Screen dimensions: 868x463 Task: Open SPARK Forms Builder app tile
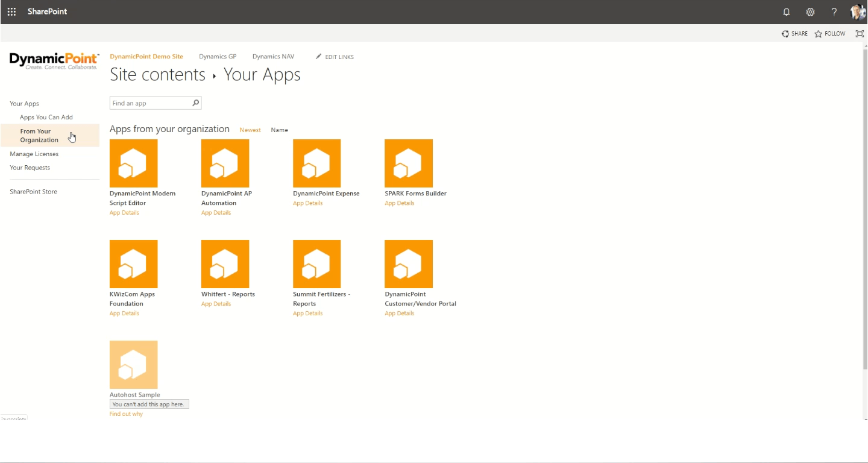(x=409, y=163)
